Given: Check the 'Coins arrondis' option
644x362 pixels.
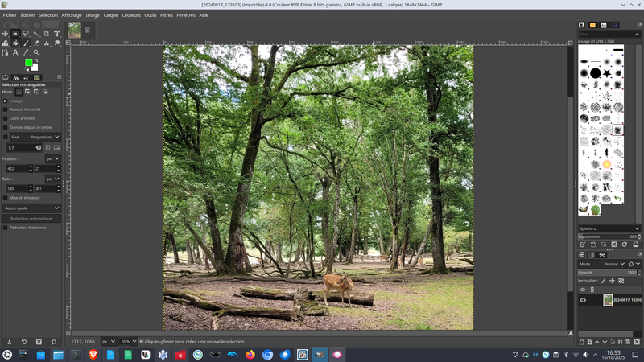Looking at the screenshot, I should (x=5, y=118).
